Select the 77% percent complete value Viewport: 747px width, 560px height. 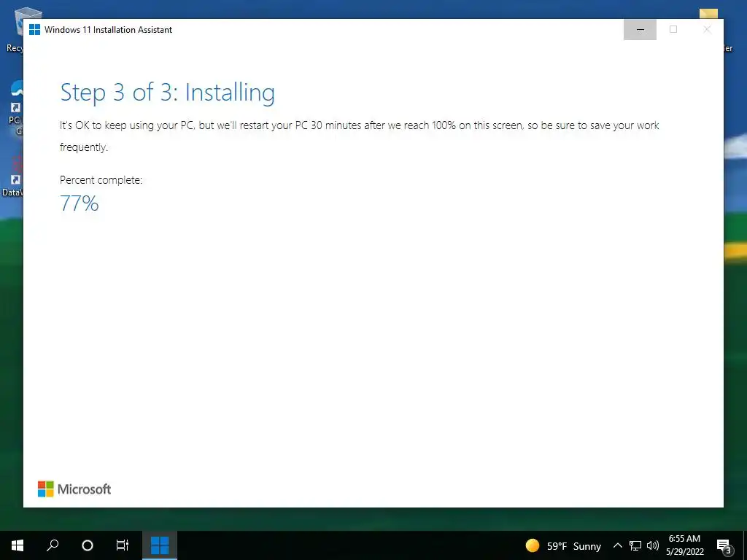pos(79,203)
